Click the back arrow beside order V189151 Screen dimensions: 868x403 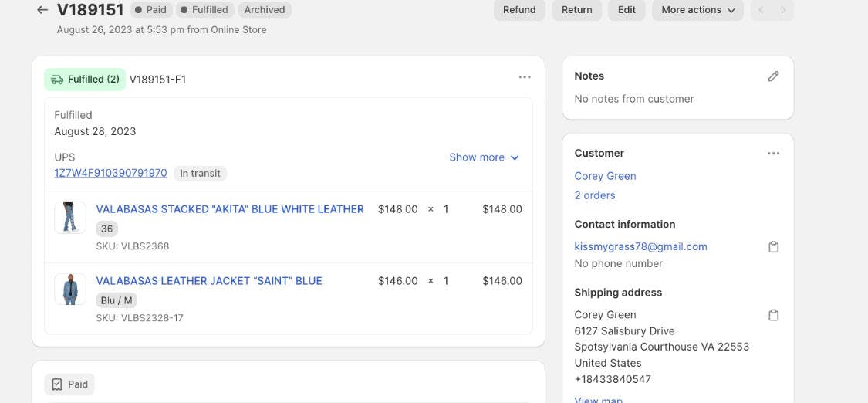[42, 10]
